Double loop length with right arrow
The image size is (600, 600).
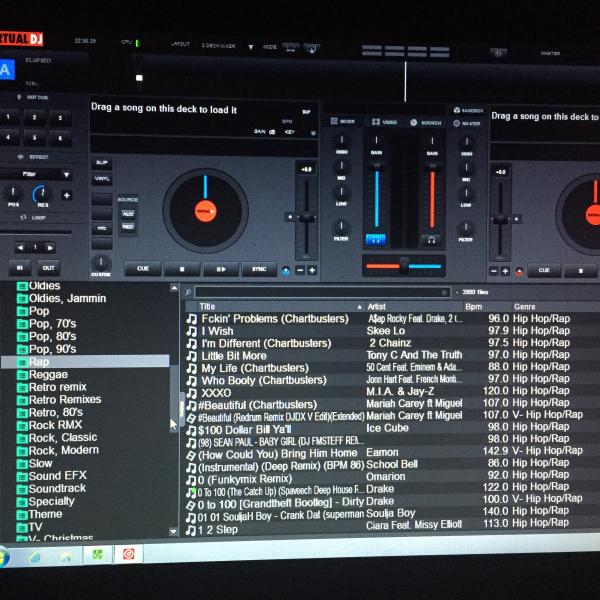click(50, 248)
